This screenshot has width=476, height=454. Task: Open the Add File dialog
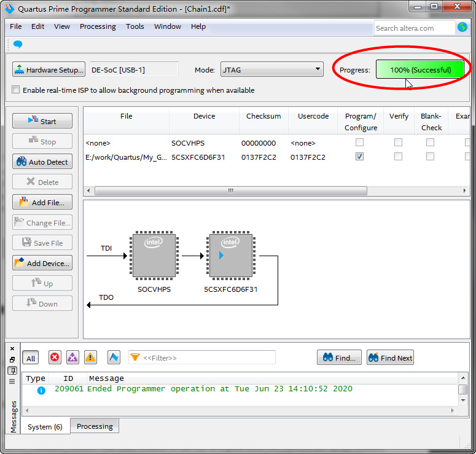pos(42,202)
